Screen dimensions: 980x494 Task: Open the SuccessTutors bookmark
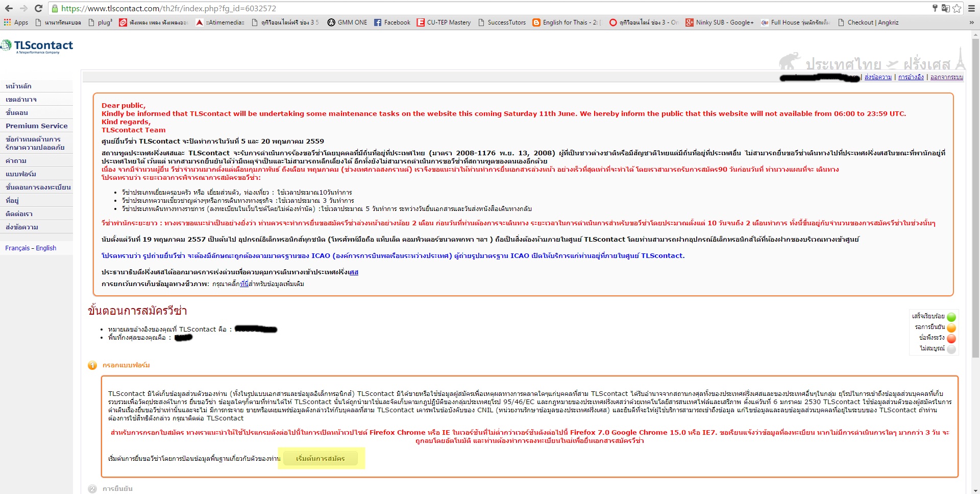tap(502, 22)
